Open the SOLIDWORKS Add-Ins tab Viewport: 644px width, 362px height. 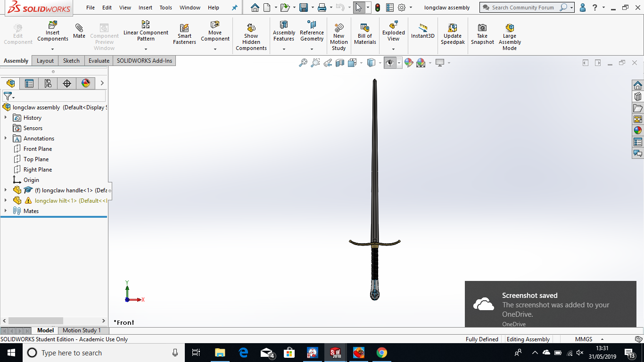coord(144,60)
